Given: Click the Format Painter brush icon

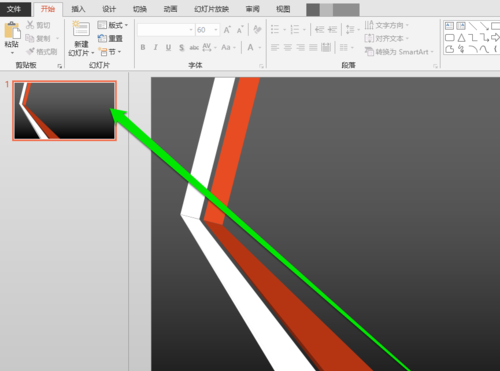Looking at the screenshot, I should coord(31,51).
